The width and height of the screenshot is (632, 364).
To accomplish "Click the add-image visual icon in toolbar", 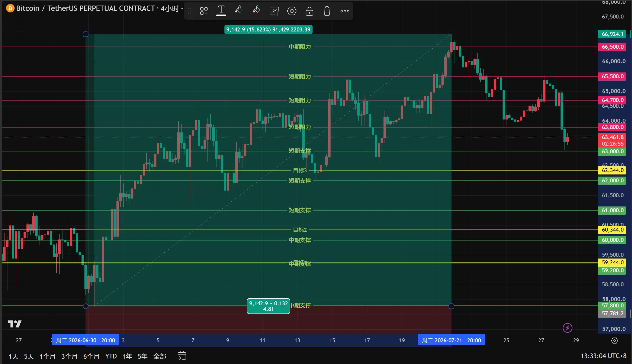I will (x=274, y=11).
